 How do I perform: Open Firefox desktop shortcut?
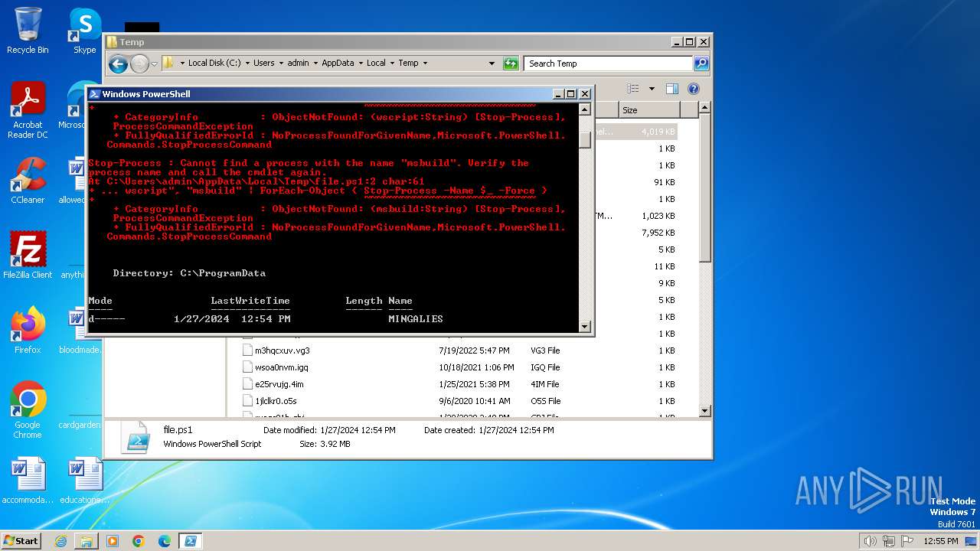tap(28, 331)
